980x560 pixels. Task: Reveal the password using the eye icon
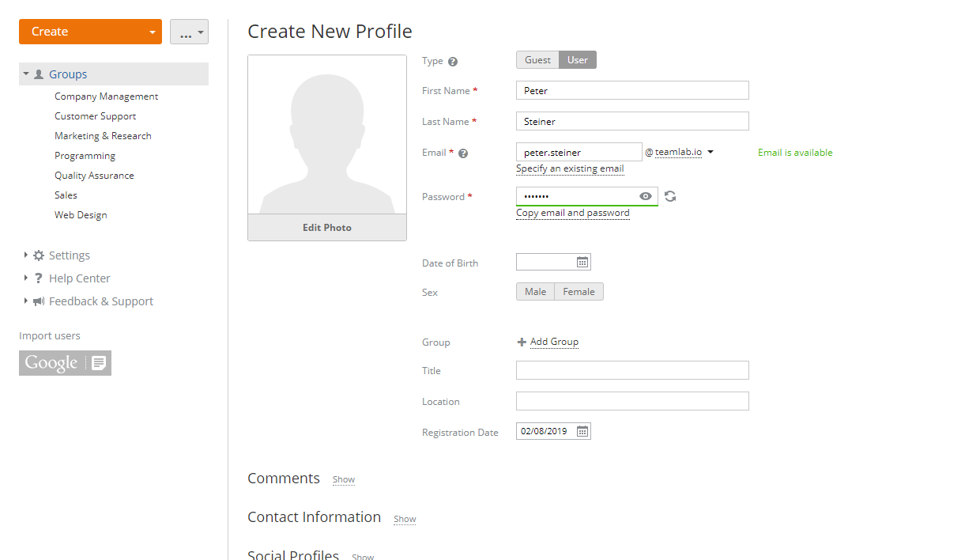tap(645, 195)
